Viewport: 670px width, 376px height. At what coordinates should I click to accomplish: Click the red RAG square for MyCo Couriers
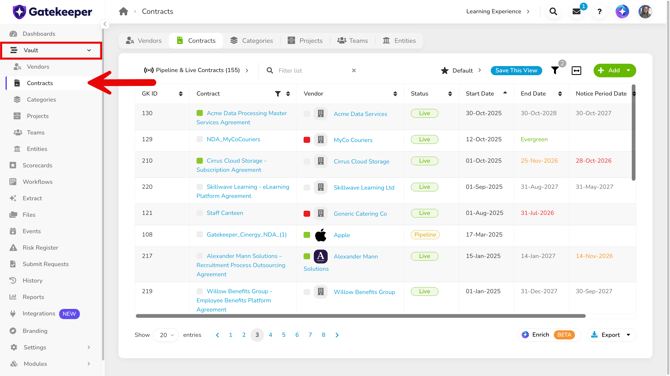point(307,140)
